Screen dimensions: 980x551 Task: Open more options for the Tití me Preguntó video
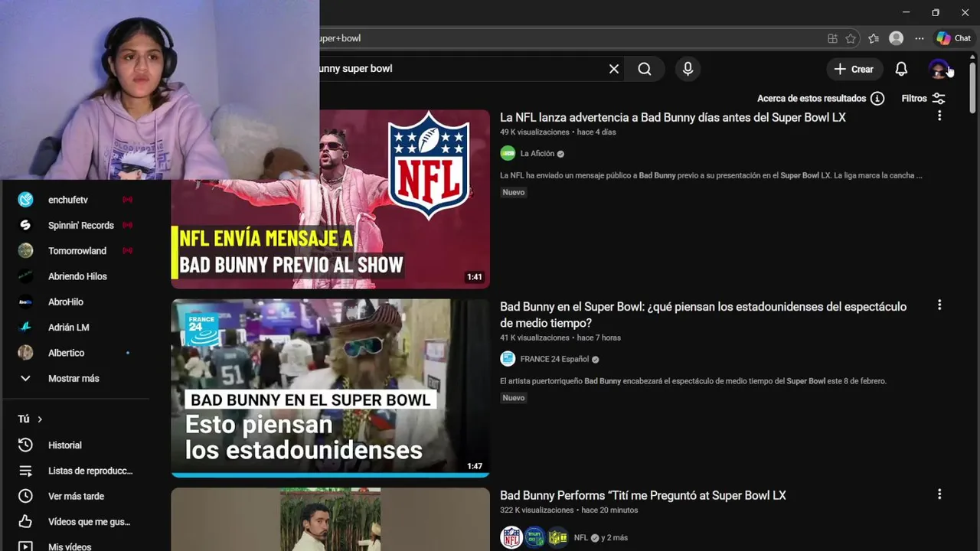[939, 494]
